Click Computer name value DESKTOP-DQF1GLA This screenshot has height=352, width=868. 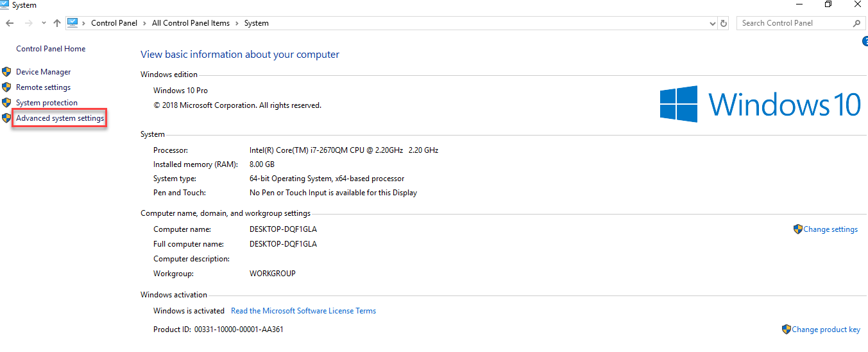click(x=283, y=229)
